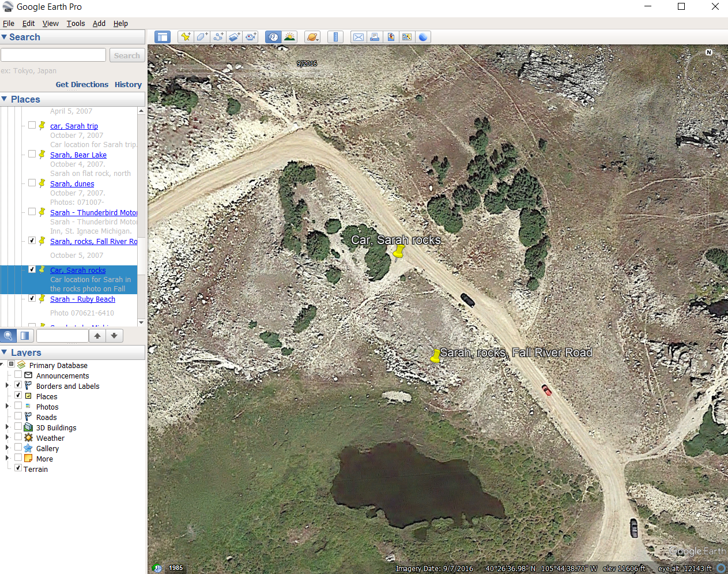
Task: Collapse the Primary Database tree node
Action: pyautogui.click(x=2, y=365)
